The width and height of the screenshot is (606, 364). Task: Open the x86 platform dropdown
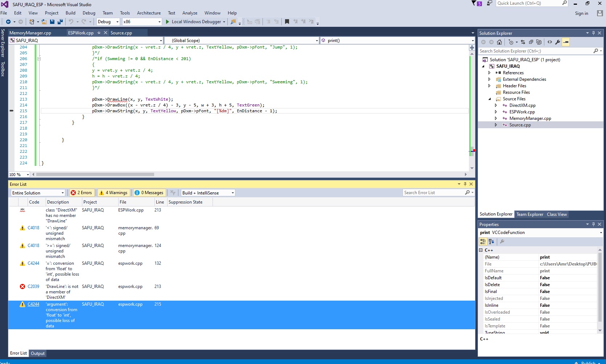(142, 22)
